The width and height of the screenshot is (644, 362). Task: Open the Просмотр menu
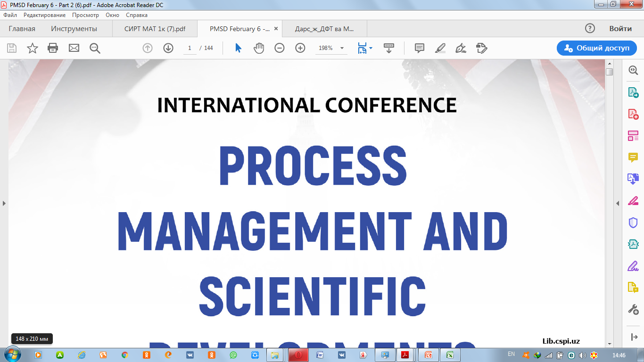tap(85, 15)
